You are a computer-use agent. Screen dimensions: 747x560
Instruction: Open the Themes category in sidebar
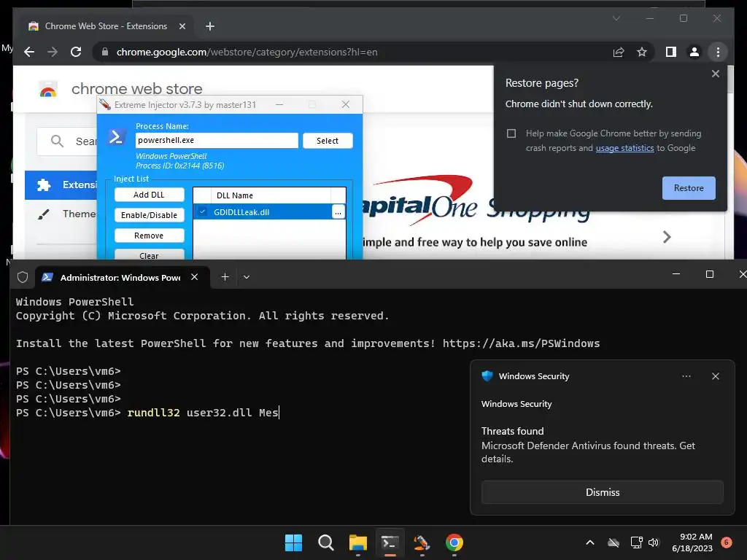[61, 214]
